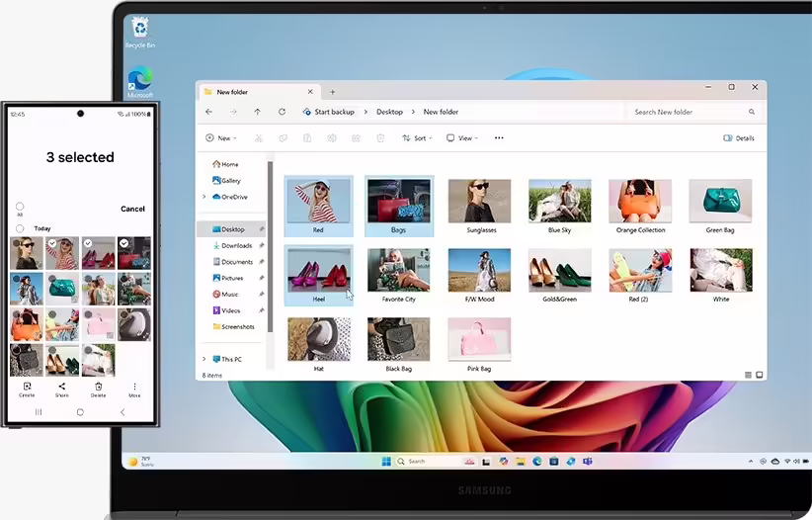Expand chevron after Desktop breadcrumb
812x520 pixels.
point(413,112)
